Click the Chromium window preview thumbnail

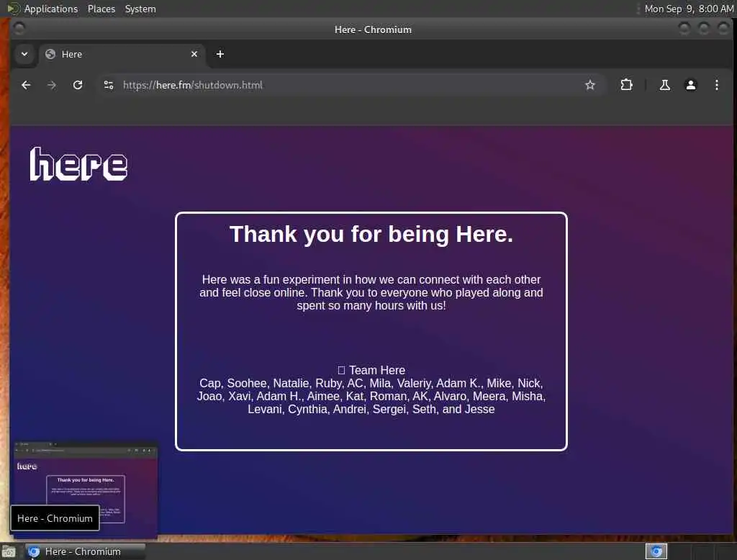tap(85, 489)
